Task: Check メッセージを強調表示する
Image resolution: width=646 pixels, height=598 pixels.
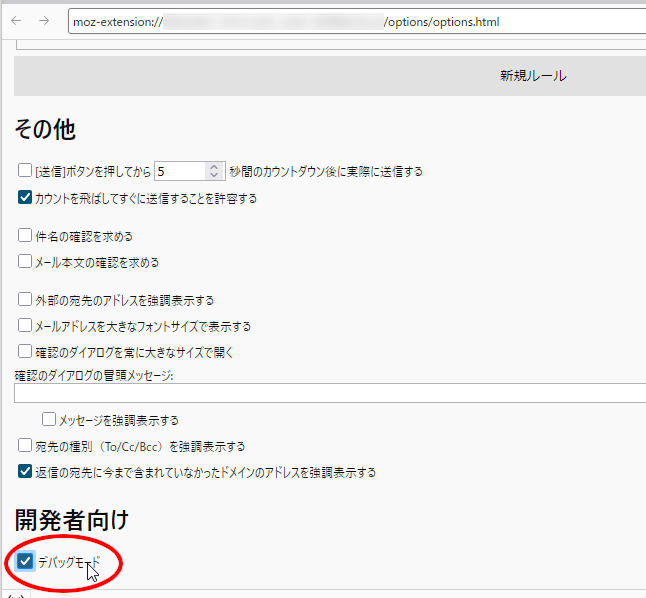Action: 49,420
